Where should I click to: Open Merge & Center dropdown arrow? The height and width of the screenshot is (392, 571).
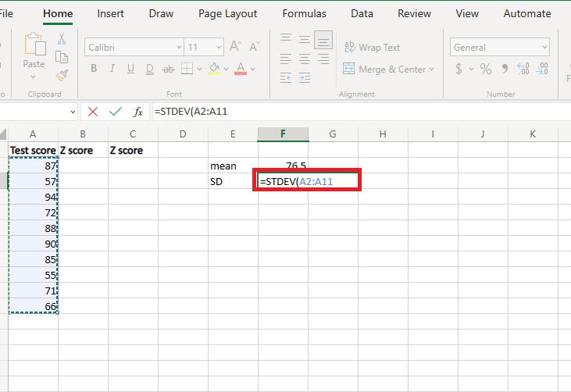coord(431,69)
